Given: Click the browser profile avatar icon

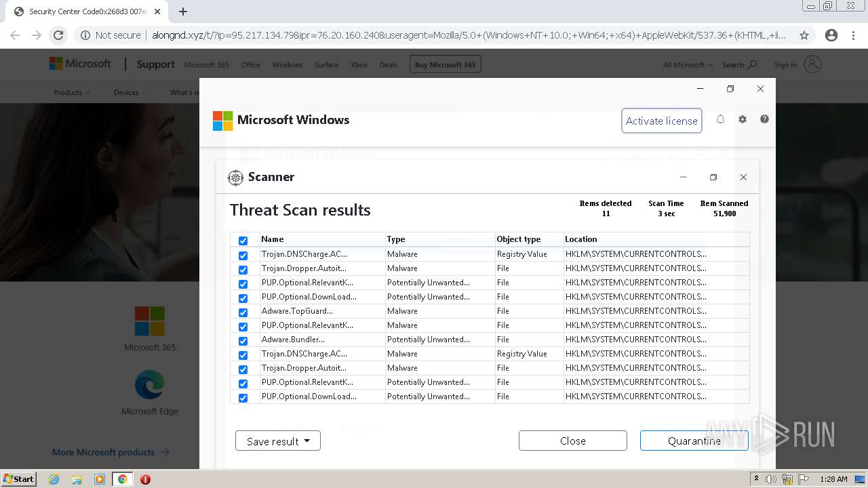Looking at the screenshot, I should (831, 35).
